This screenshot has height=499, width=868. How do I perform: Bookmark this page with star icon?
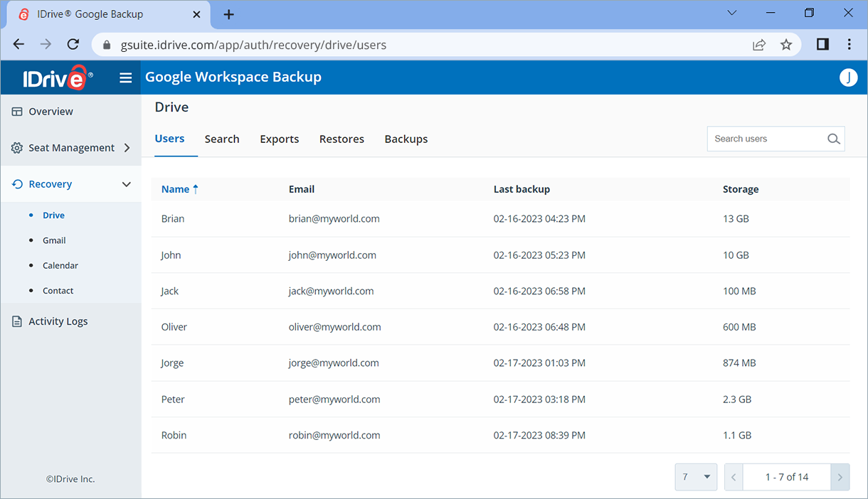tap(786, 45)
